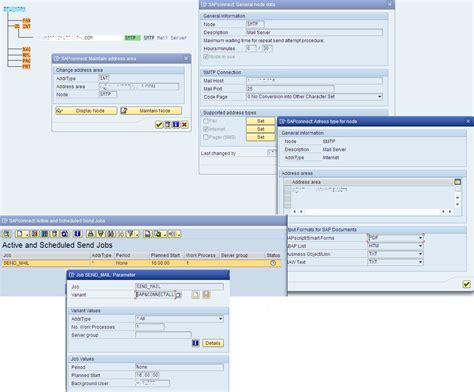This screenshot has height=392, width=474.
Task: Click the create new job icon in Send Jobs toolbar
Action: 19,234
